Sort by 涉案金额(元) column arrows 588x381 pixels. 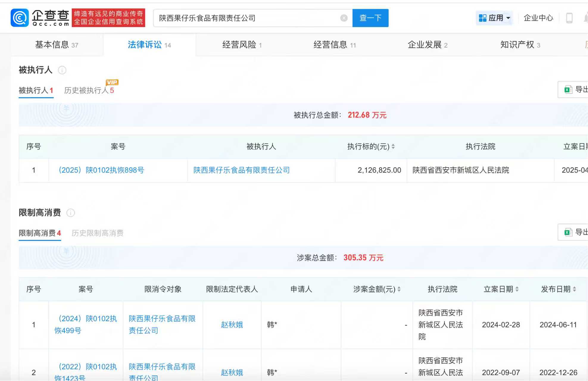click(x=399, y=289)
